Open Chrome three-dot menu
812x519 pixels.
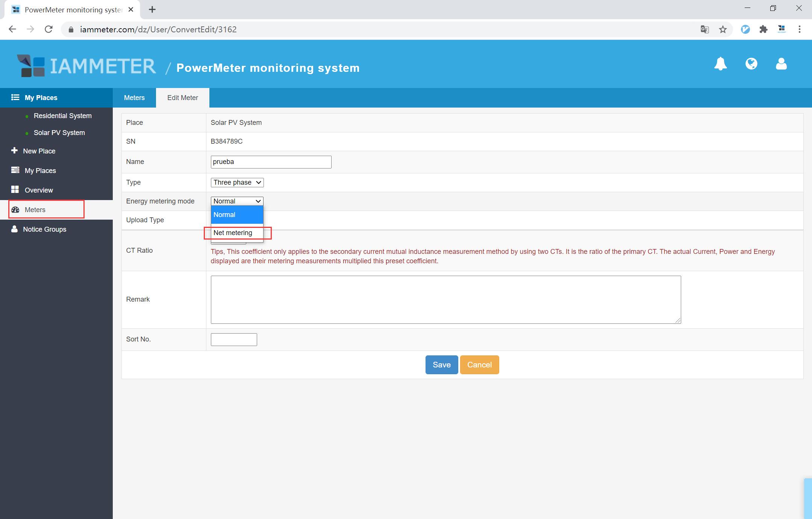[799, 29]
